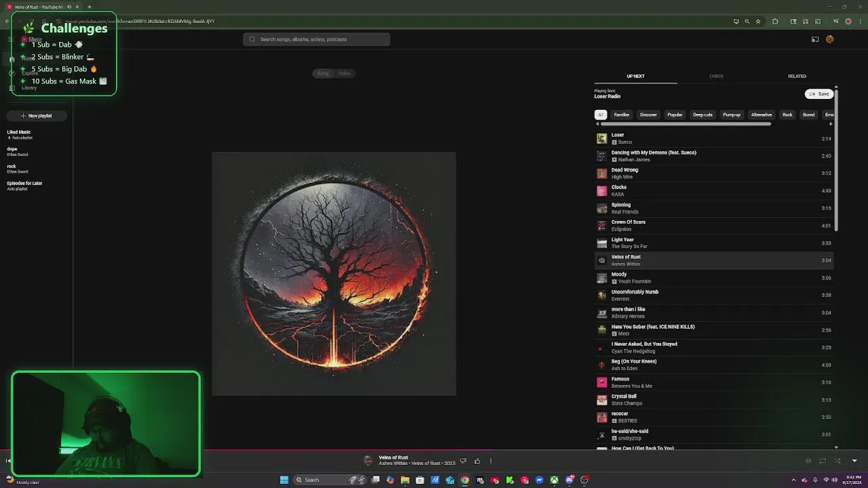Open zoom indicator in address bar
This screenshot has height=488, width=868.
coord(747,21)
